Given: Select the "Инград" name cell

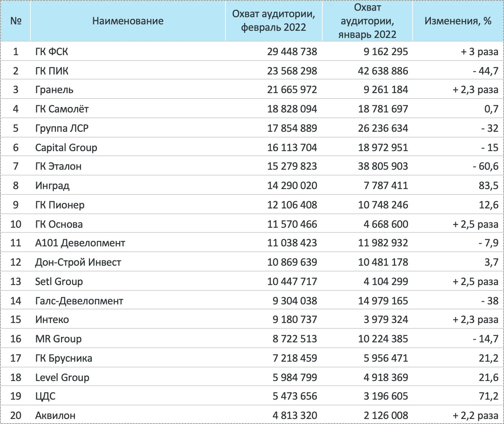Looking at the screenshot, I should pos(52,185).
